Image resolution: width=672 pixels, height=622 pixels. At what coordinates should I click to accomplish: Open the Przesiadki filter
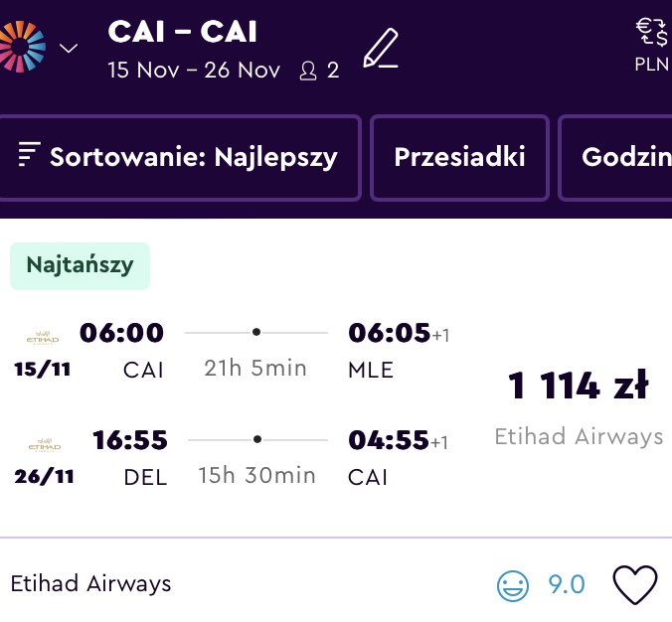459,157
